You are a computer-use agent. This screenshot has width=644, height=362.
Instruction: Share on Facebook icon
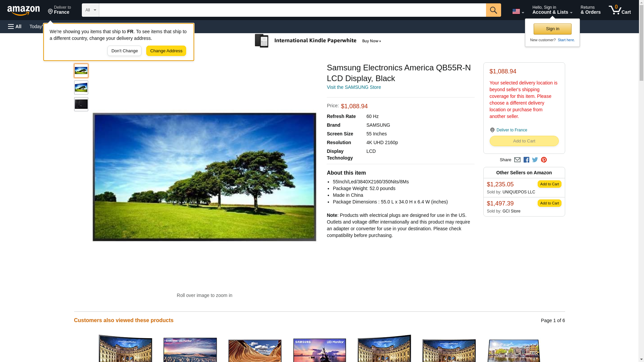click(526, 160)
